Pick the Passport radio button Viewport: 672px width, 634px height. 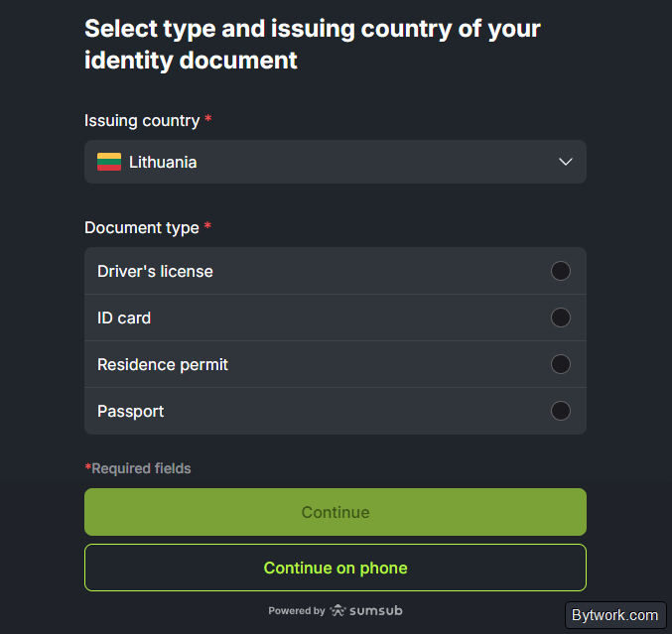click(x=561, y=411)
